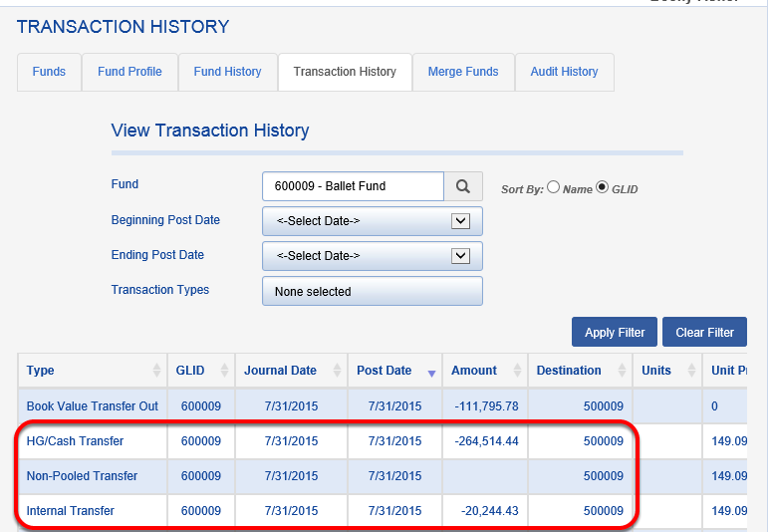Click the Fund input showing Ballet Fund
This screenshot has height=532, width=772.
[x=353, y=186]
